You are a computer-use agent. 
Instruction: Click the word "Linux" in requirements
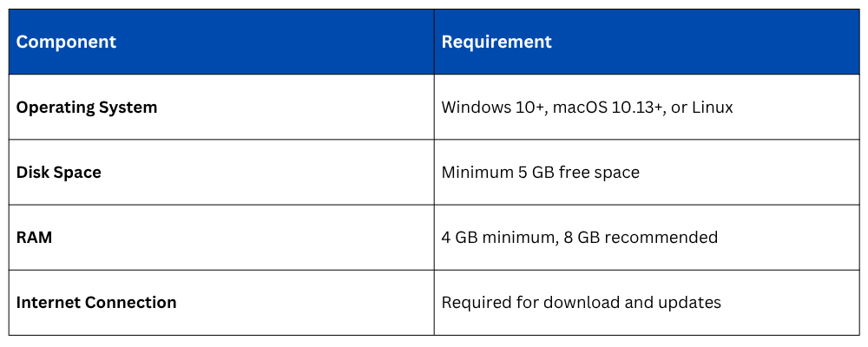tap(712, 108)
